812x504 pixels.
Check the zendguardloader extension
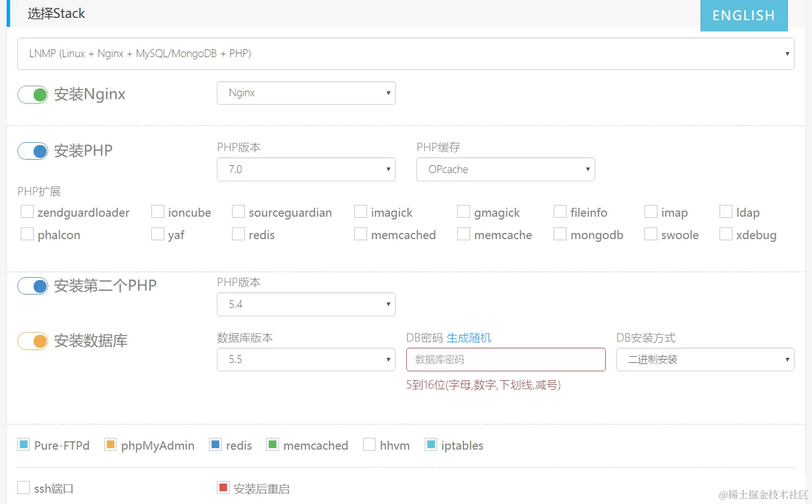pos(27,211)
